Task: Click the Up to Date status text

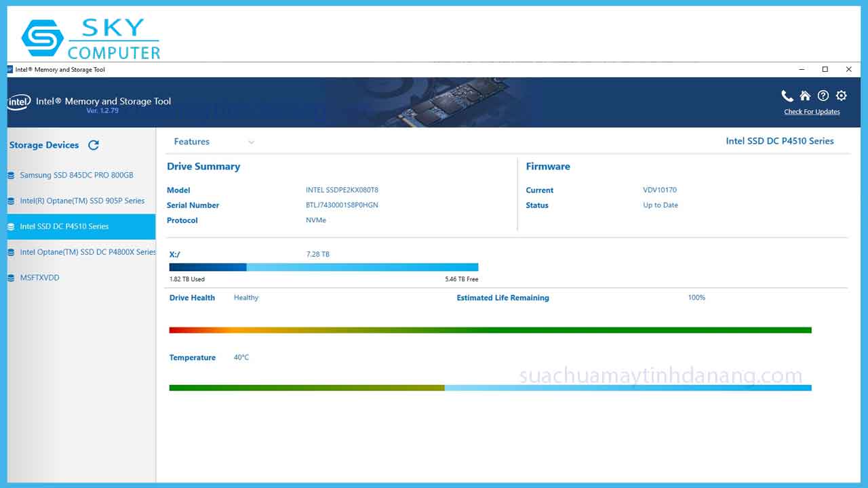Action: (660, 205)
